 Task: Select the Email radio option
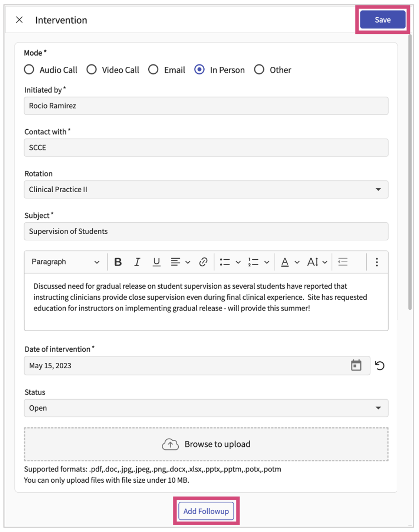(154, 70)
